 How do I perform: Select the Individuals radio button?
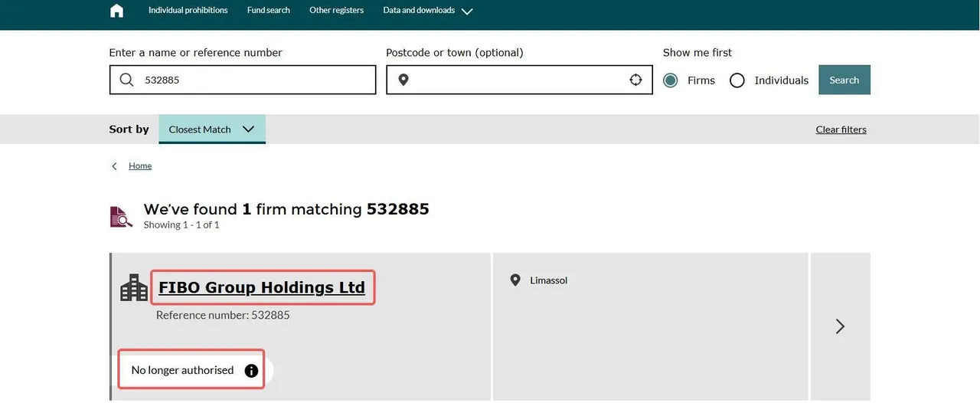coord(737,80)
